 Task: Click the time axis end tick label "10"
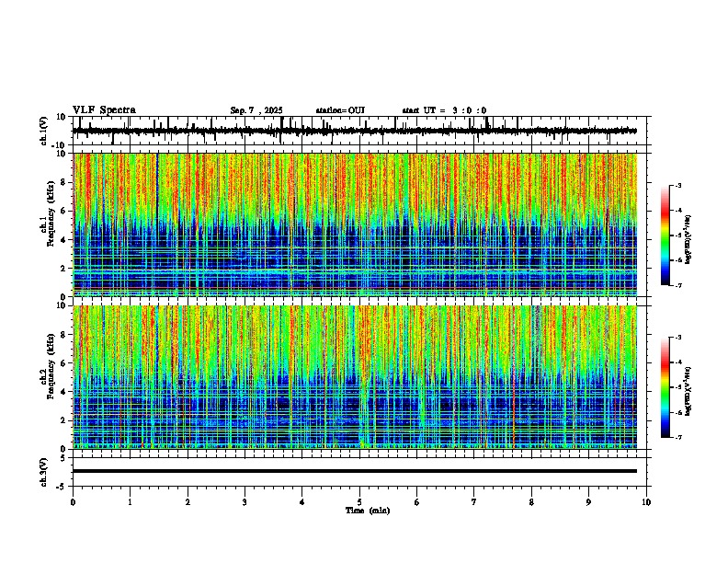(646, 502)
